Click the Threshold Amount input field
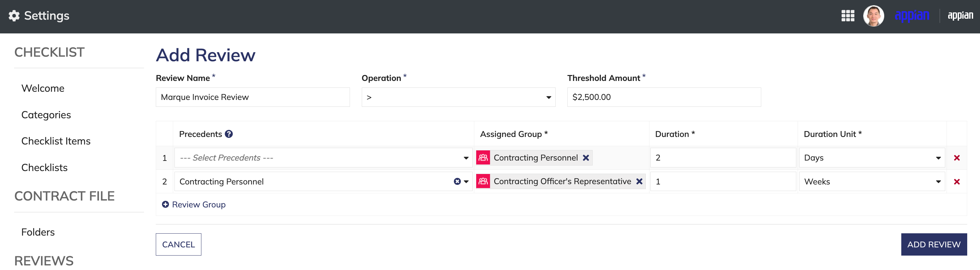980x270 pixels. (x=664, y=97)
